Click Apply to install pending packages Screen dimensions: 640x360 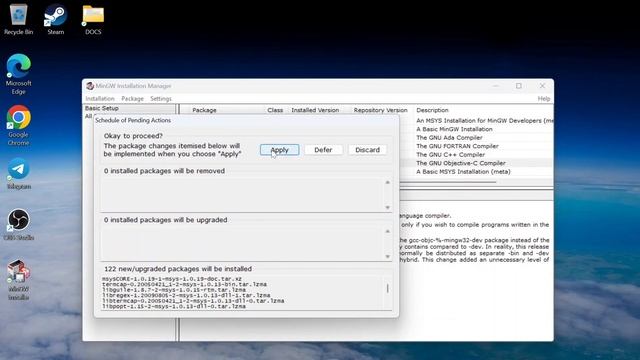pyautogui.click(x=280, y=150)
